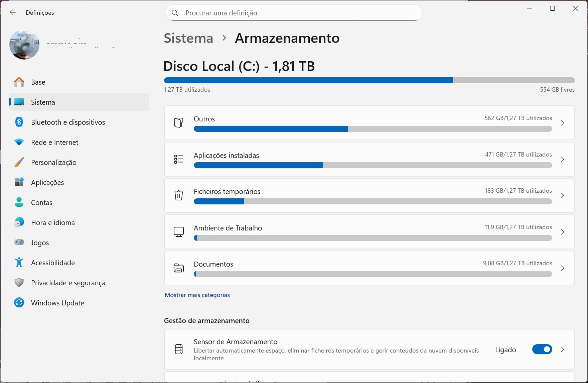The width and height of the screenshot is (588, 383).
Task: Click the Bluetooth e dispositivos icon
Action: tap(19, 122)
